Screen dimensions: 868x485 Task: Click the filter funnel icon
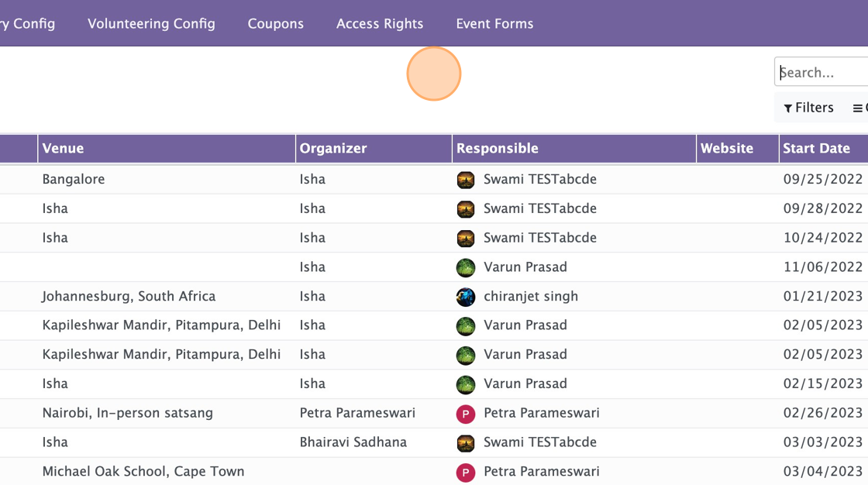coord(787,108)
